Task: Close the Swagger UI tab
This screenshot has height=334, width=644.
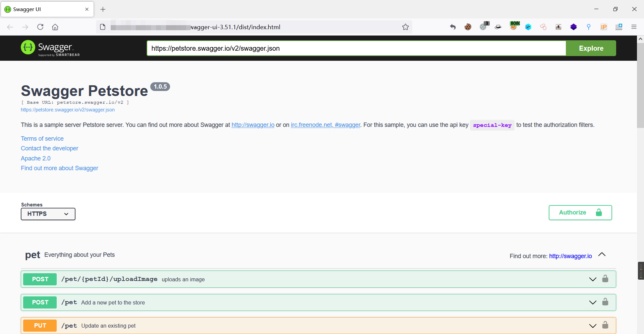Action: 87,9
